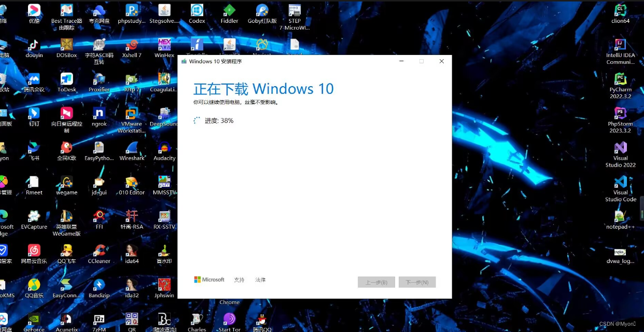
Task: Select the phpstudy desktop shortcut
Action: (x=132, y=14)
